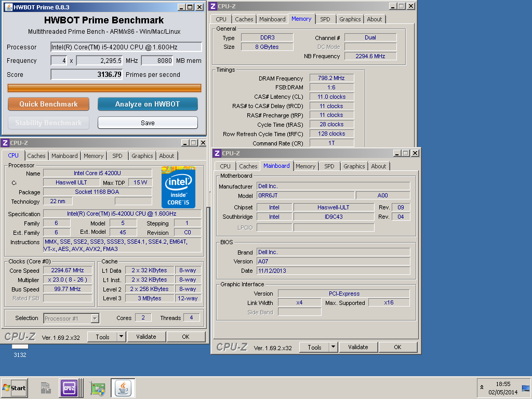
Task: Open About tab in CPU window
Action: [167, 156]
